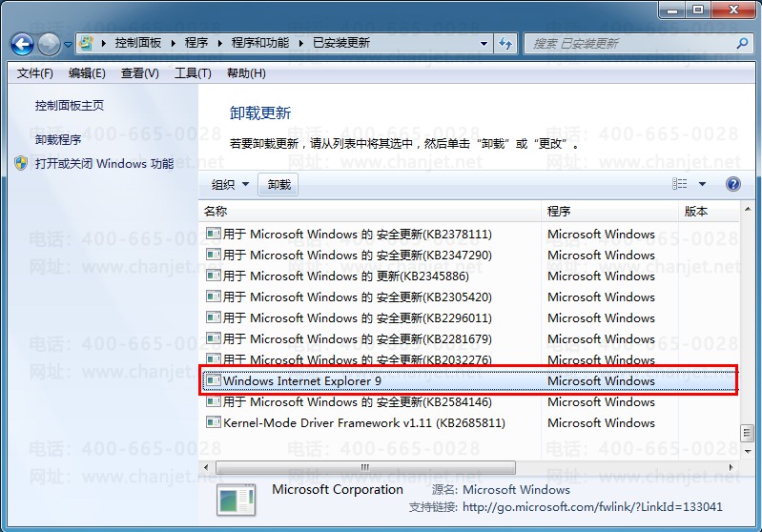
Task: Sort by the 程序 column header
Action: click(x=610, y=212)
